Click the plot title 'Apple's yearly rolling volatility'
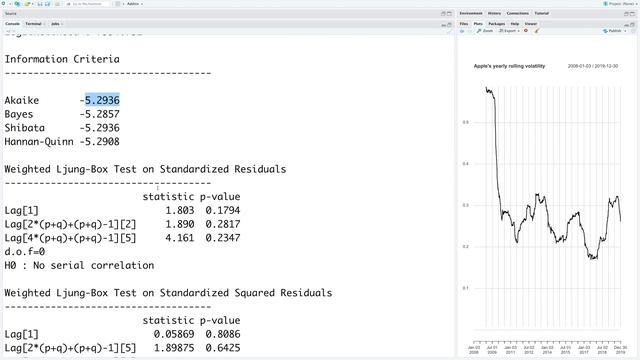Viewport: 640px width, 360px height. coord(509,66)
